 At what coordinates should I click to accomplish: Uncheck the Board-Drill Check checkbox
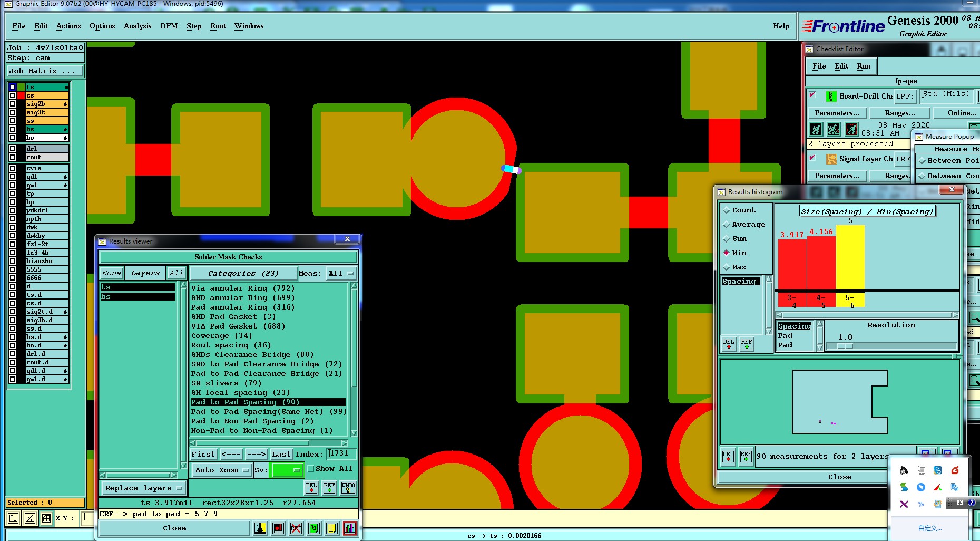point(812,95)
